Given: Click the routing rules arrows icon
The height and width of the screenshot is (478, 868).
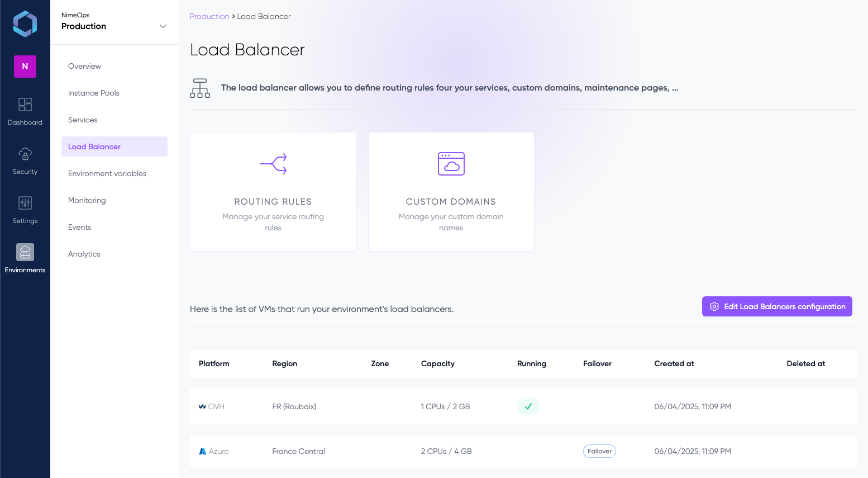Looking at the screenshot, I should (x=273, y=164).
